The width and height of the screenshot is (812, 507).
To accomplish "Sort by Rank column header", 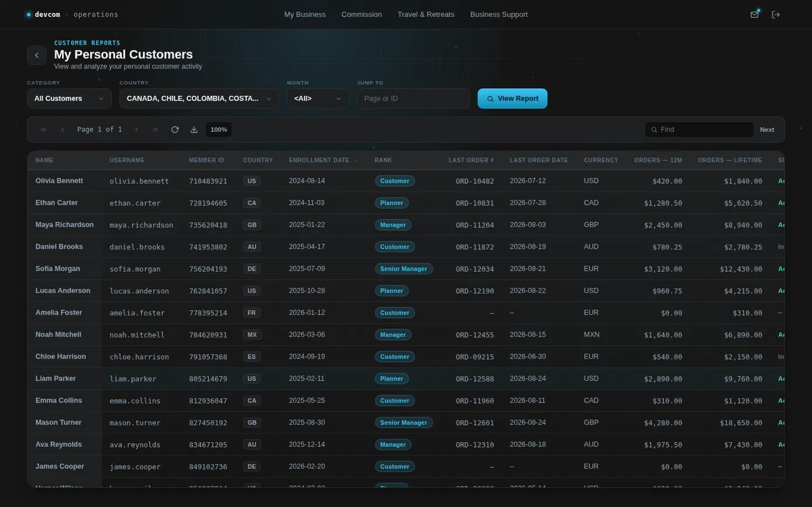I will coord(383,160).
